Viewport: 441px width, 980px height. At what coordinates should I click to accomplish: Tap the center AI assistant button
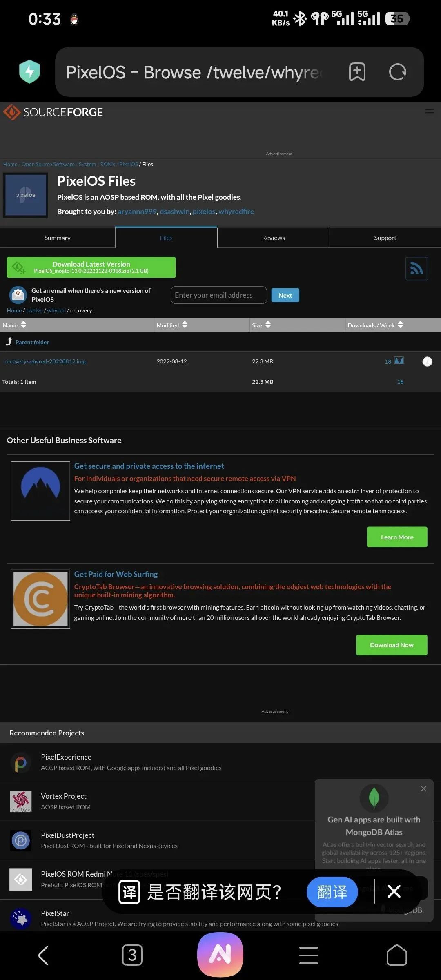[220, 955]
